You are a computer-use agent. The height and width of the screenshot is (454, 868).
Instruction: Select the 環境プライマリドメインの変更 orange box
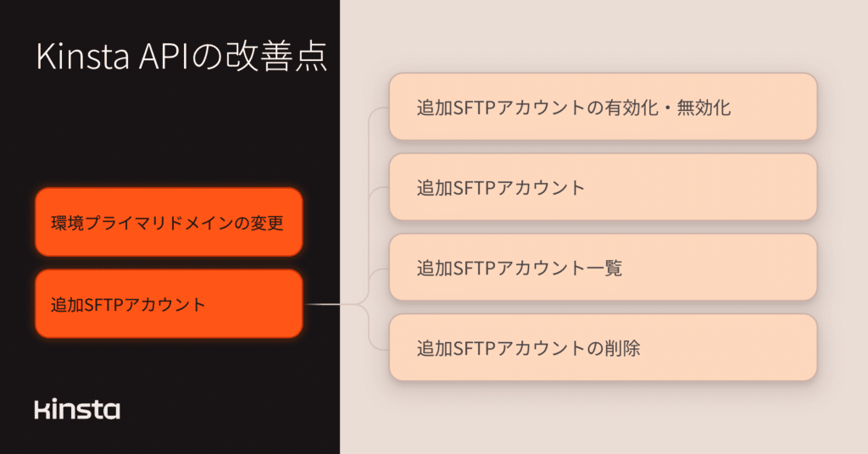169,222
